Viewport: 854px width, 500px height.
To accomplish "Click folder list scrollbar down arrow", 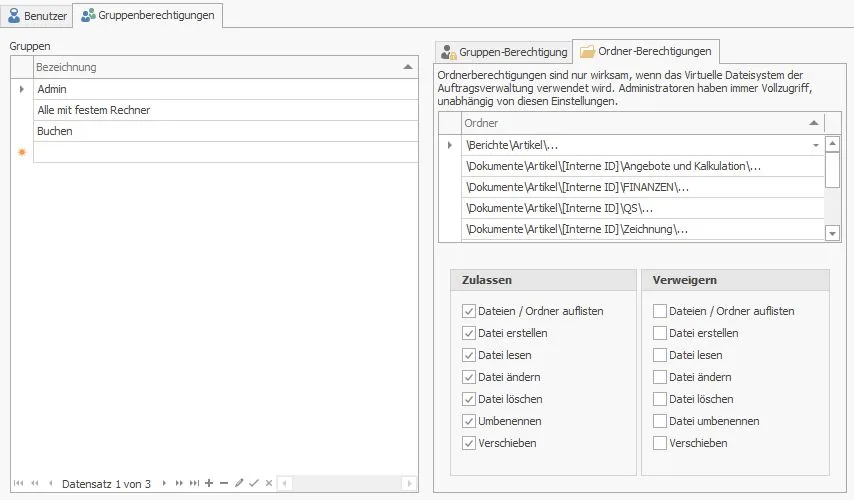I will (x=832, y=234).
